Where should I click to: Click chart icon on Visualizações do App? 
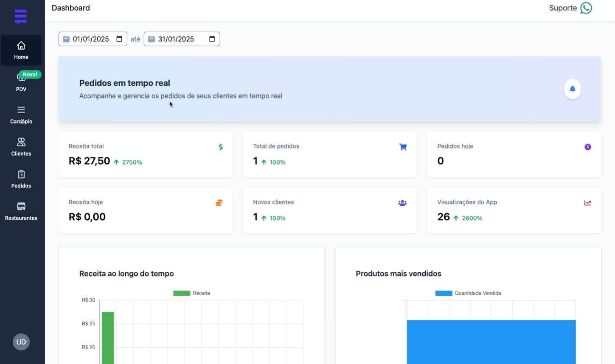(588, 203)
